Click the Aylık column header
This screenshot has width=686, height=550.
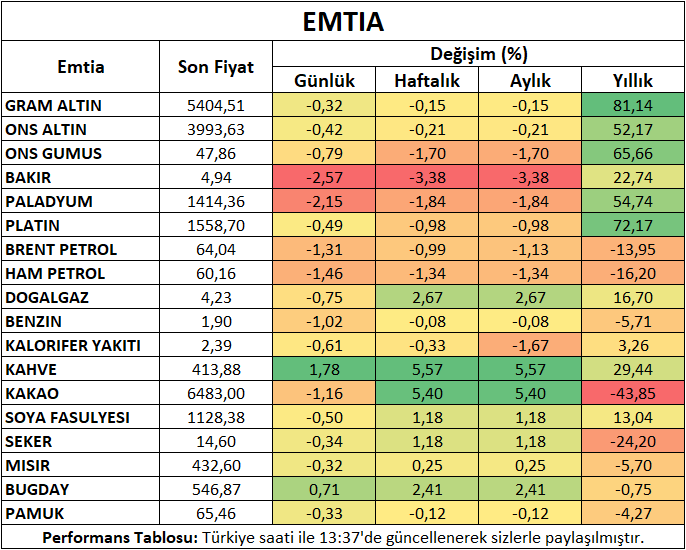530,81
